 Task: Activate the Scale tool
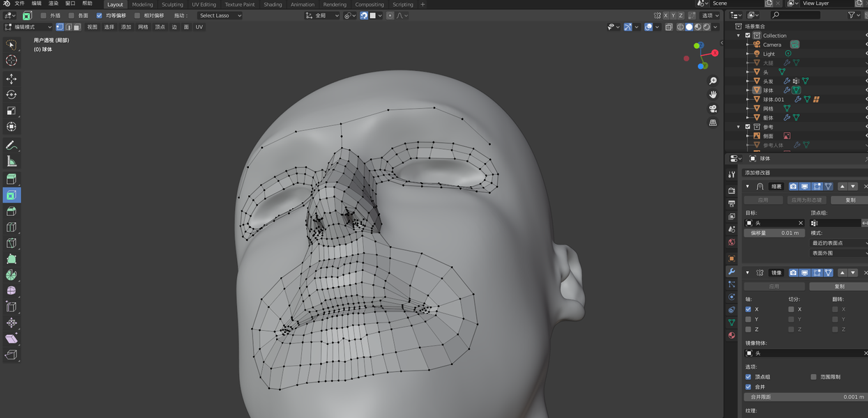point(11,111)
